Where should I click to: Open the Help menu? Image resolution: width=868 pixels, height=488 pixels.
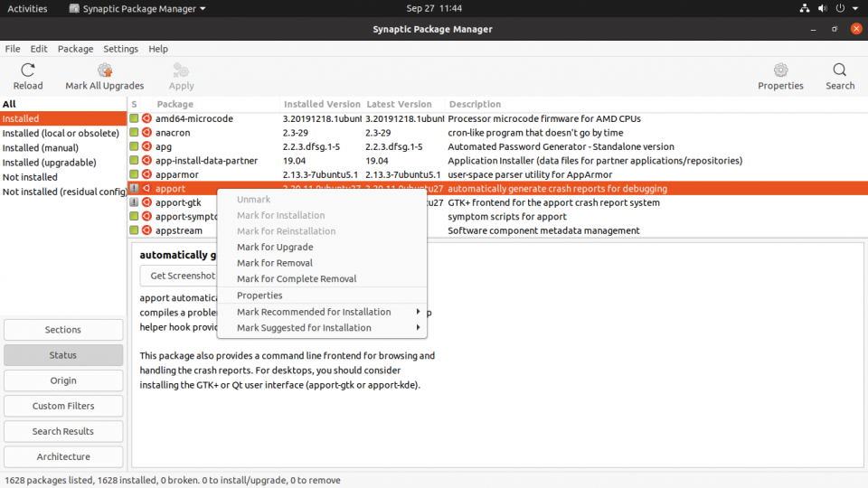coord(157,49)
